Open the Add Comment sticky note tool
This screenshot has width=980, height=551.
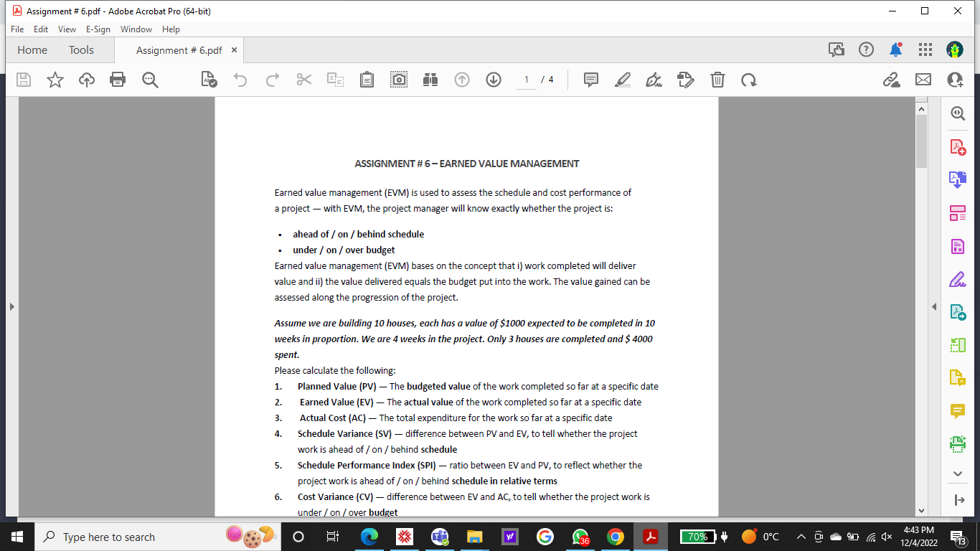pos(590,80)
